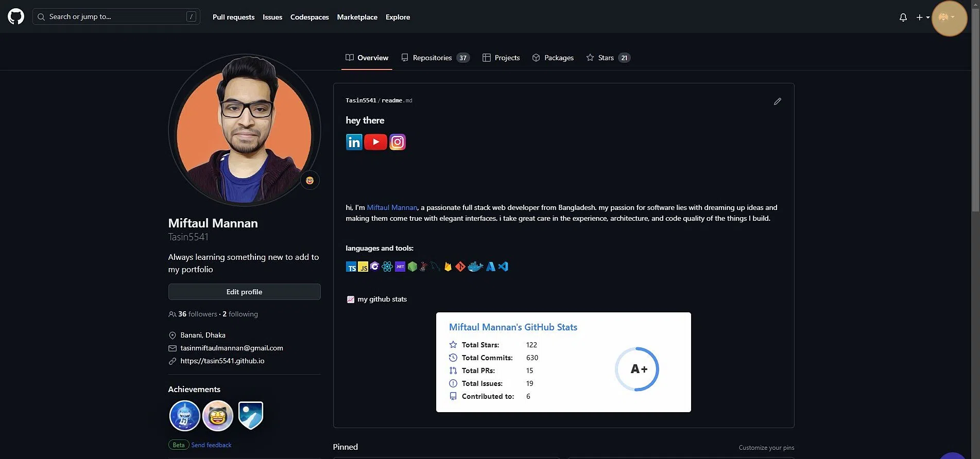Open the YouTube badge in the readme
The height and width of the screenshot is (459, 980).
[x=375, y=142]
